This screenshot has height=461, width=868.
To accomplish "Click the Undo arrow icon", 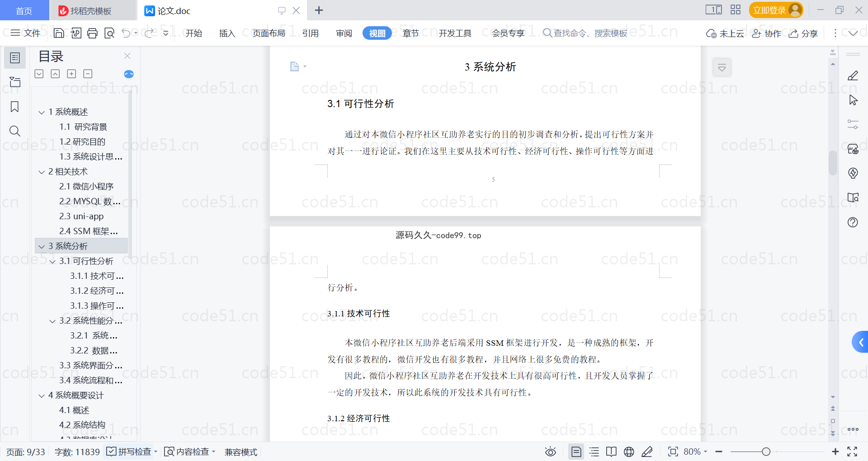I will (x=126, y=33).
